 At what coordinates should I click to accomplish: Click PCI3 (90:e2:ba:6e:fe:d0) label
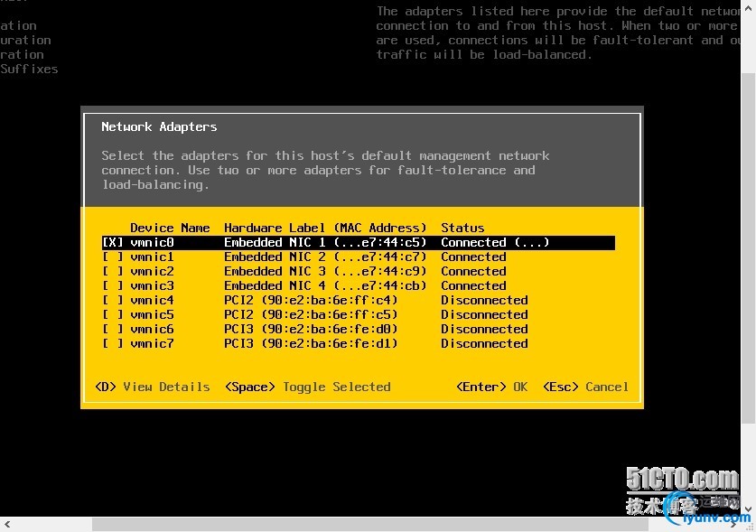(x=311, y=330)
